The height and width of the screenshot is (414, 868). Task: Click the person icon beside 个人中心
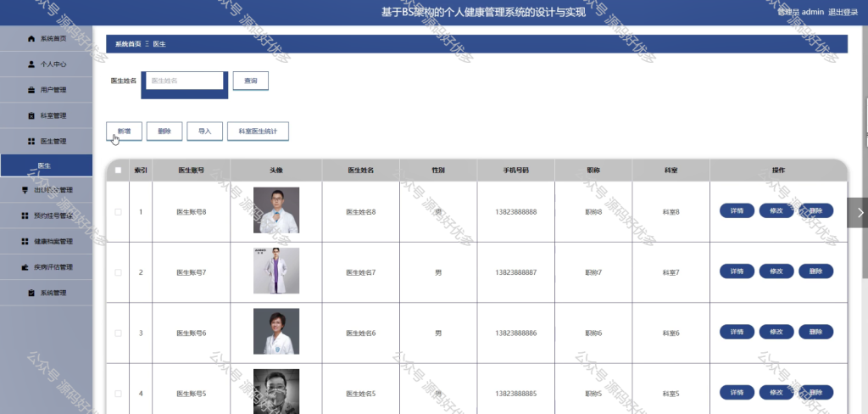pyautogui.click(x=31, y=64)
